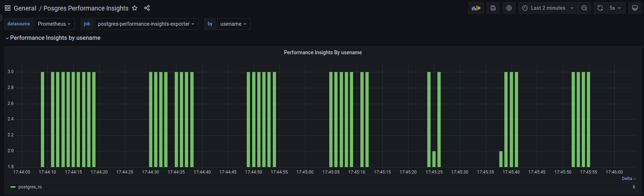
Task: Click the postgres_ro green color swatch
Action: 13,187
